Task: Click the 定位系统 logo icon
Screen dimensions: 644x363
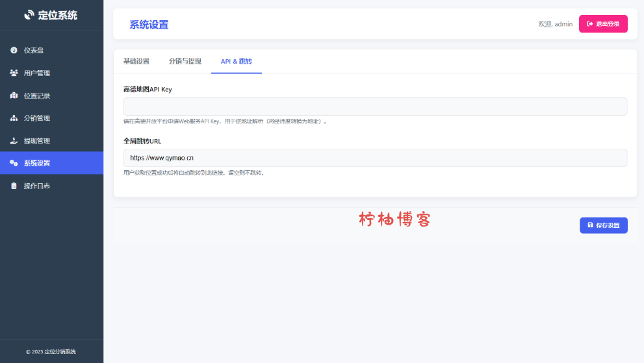Action: (29, 15)
